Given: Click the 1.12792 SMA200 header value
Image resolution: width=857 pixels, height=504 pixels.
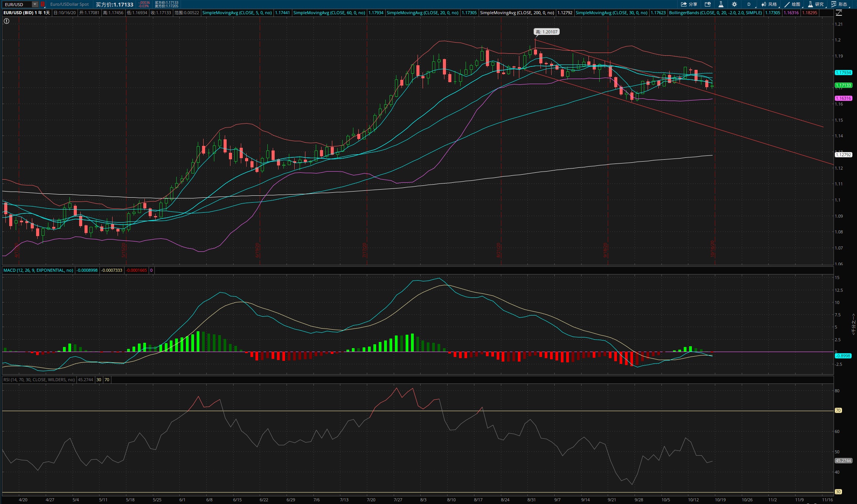Looking at the screenshot, I should point(565,13).
